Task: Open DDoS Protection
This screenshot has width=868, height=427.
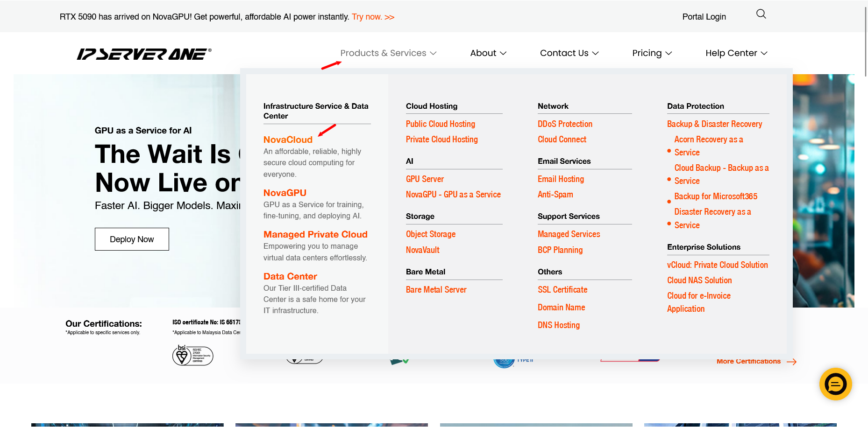Action: click(x=565, y=124)
